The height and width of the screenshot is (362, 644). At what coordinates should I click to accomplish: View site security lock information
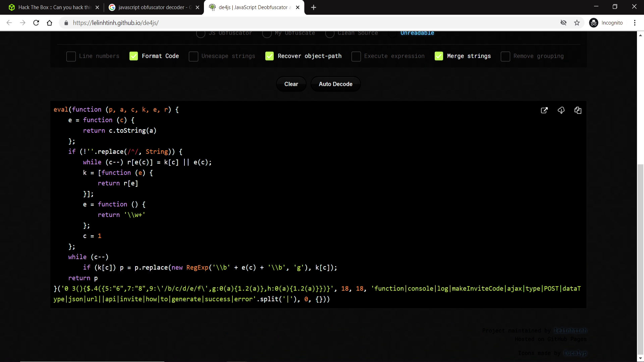(66, 23)
